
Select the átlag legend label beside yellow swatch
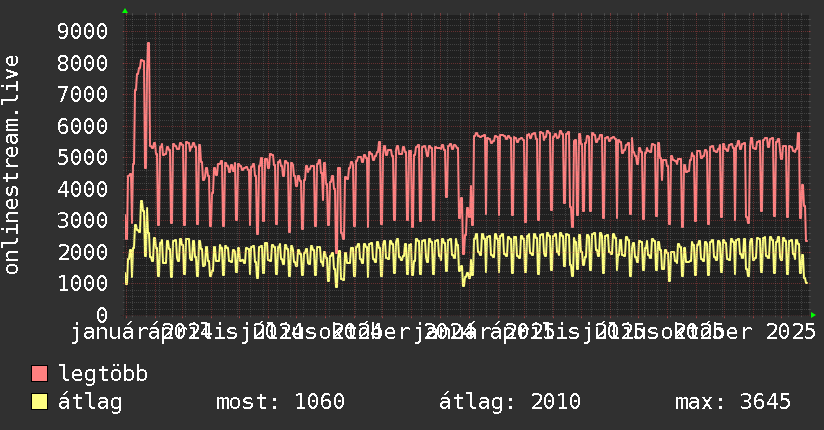pos(90,402)
